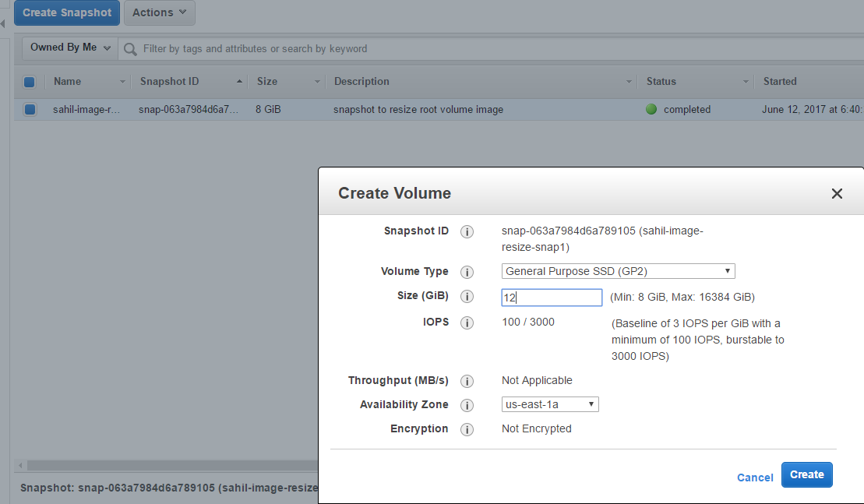Open the Actions menu
Screen dimensions: 864x504
[x=159, y=12]
